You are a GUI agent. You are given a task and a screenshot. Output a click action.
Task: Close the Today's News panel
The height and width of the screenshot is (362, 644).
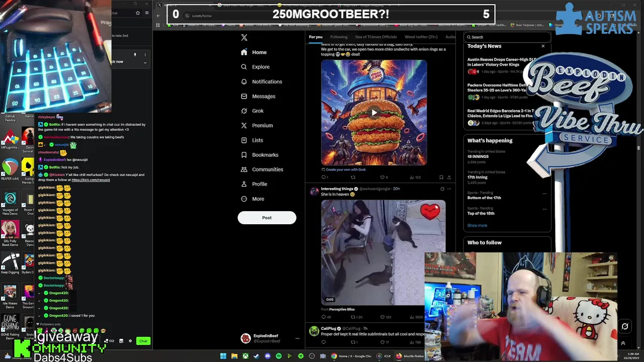[543, 46]
